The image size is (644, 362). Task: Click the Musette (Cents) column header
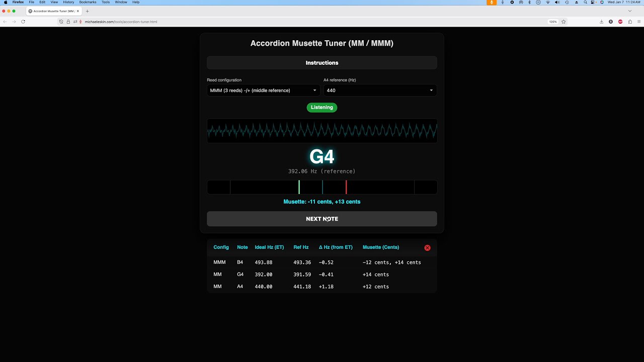click(381, 247)
